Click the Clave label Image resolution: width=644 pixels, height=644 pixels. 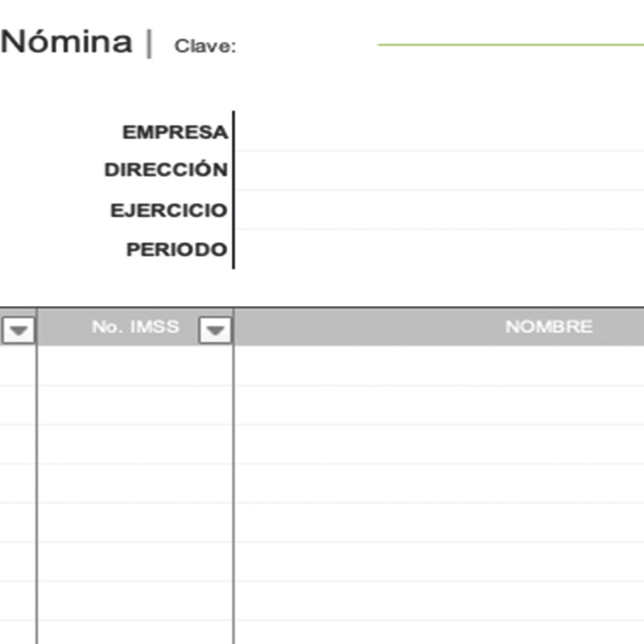coord(204,47)
